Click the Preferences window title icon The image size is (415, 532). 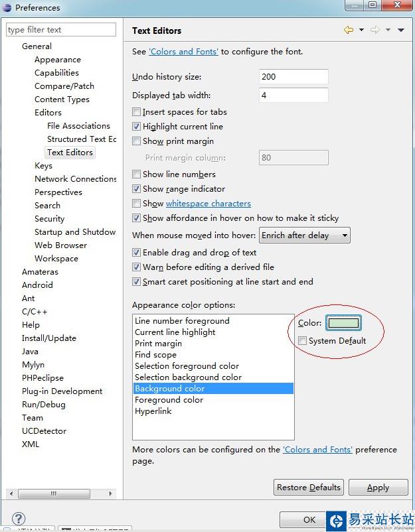click(7, 8)
